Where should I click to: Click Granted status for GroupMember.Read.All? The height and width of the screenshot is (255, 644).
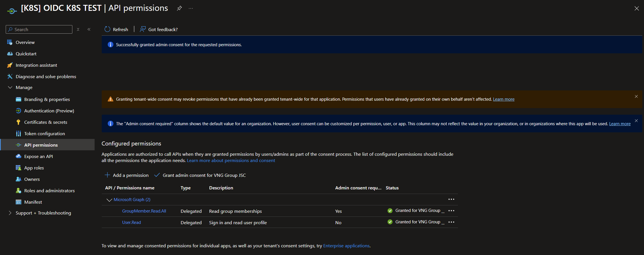pyautogui.click(x=418, y=211)
